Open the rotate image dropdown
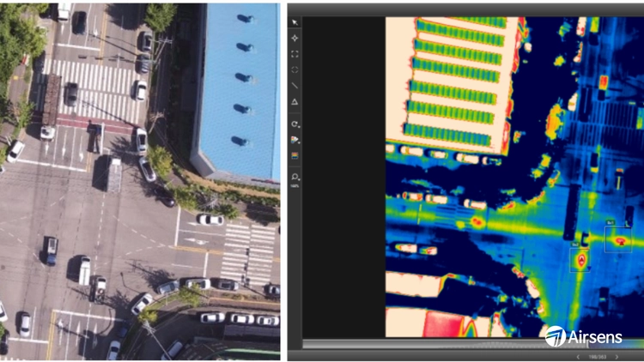This screenshot has height=362, width=644. click(295, 124)
